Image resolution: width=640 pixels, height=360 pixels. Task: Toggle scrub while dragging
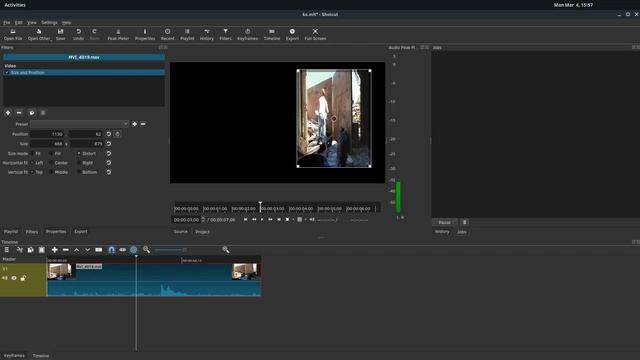click(x=122, y=250)
